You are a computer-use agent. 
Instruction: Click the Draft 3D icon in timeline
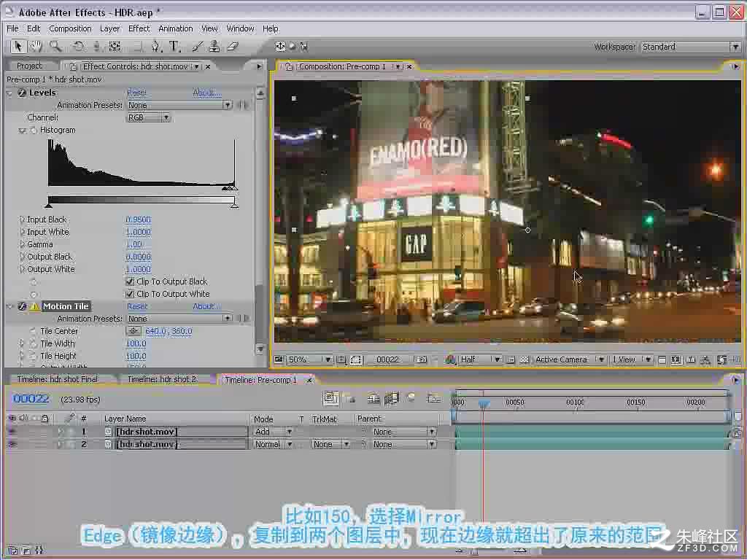coord(351,398)
